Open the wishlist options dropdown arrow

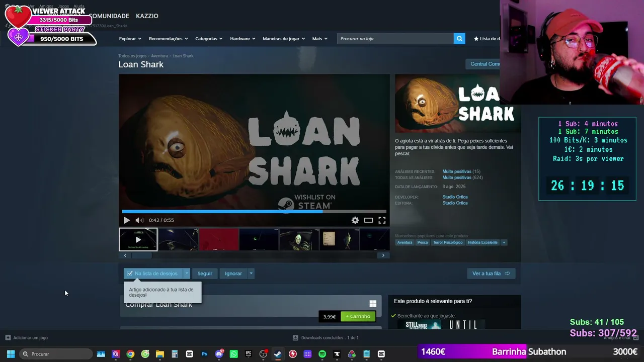coord(187,274)
